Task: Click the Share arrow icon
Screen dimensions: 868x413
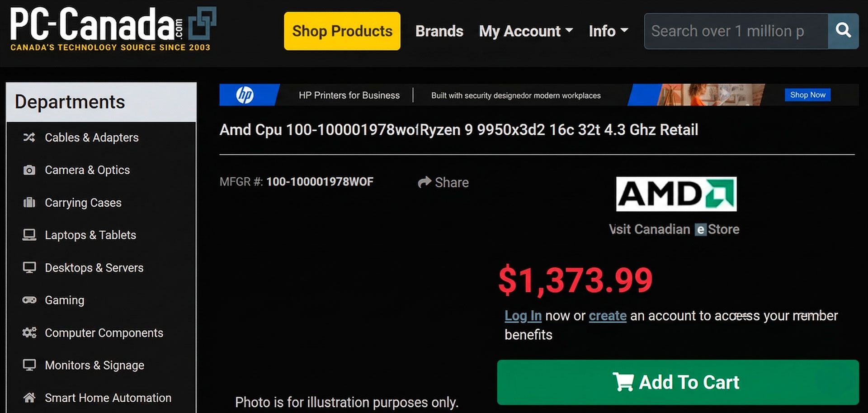Action: (x=425, y=182)
